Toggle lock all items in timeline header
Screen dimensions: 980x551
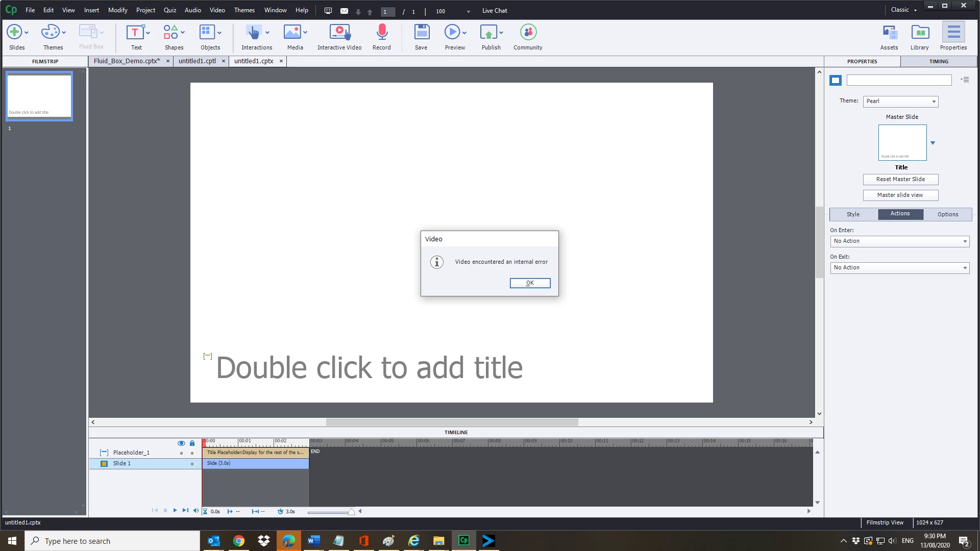point(192,443)
